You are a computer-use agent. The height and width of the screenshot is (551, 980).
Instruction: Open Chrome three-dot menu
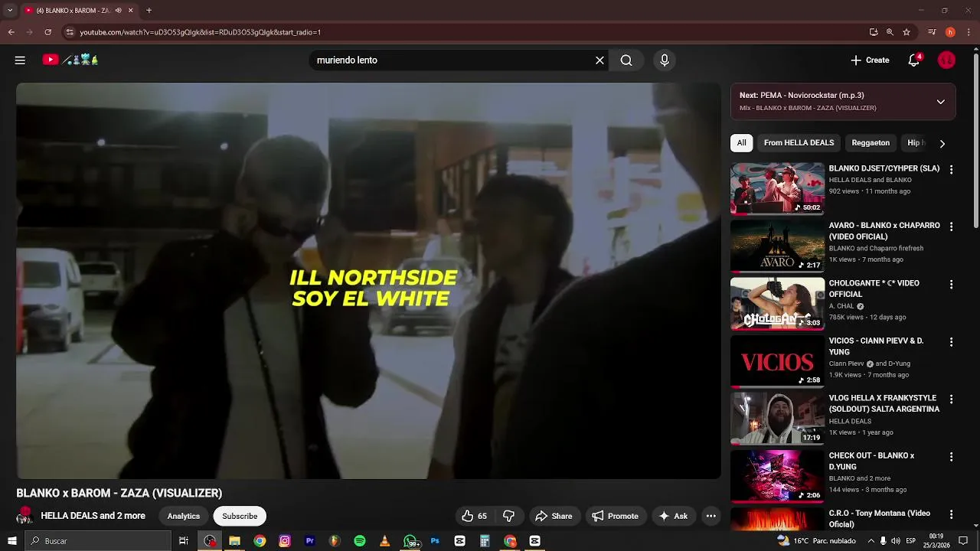click(x=969, y=32)
